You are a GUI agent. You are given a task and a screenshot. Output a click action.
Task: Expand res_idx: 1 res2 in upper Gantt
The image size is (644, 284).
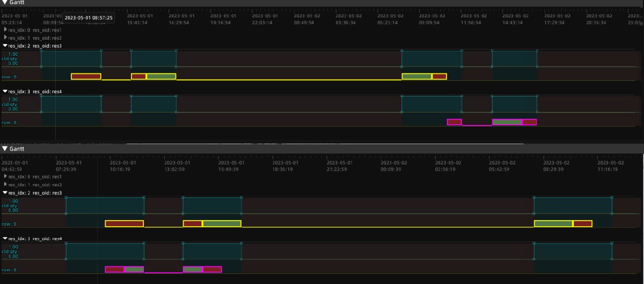click(x=6, y=38)
